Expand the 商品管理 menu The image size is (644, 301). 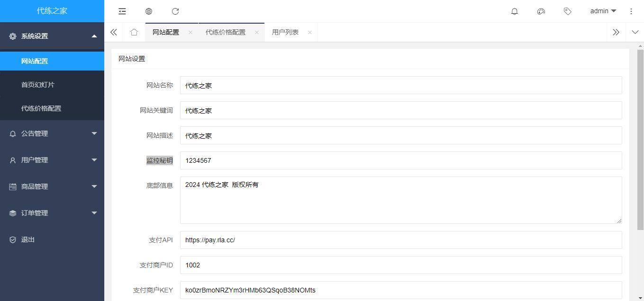94,186
